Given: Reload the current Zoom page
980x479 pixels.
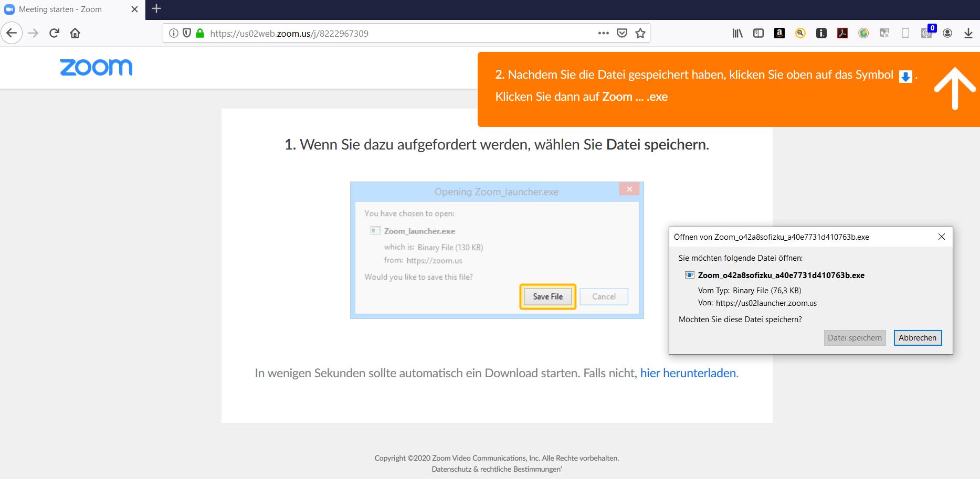Looking at the screenshot, I should [54, 33].
